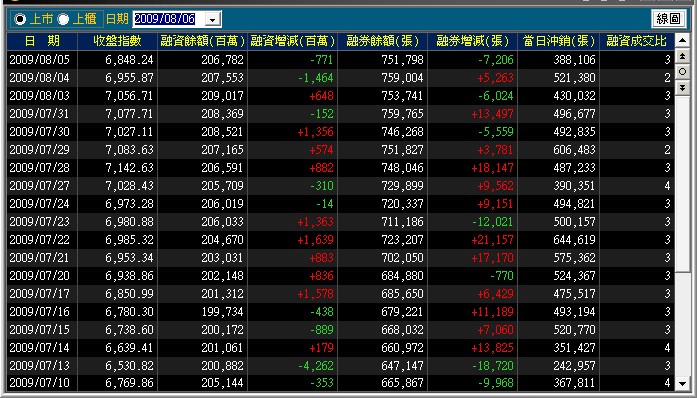The height and width of the screenshot is (398, 697).
Task: Select the 上市 radio button
Action: pos(20,19)
